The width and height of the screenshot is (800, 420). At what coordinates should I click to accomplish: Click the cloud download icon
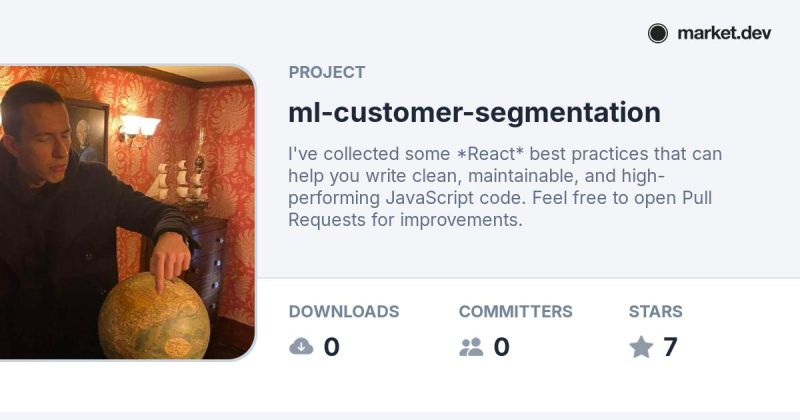301,347
